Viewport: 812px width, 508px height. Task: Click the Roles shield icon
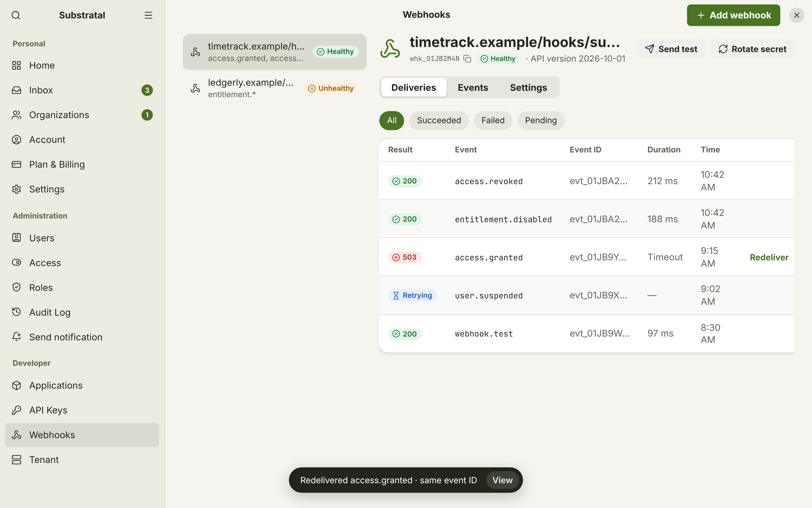[16, 287]
